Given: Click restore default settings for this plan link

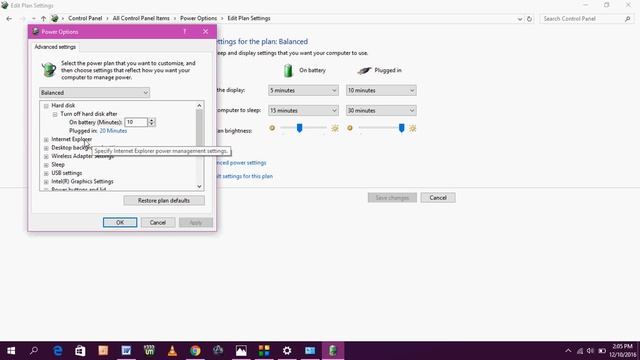Looking at the screenshot, I should point(244,176).
